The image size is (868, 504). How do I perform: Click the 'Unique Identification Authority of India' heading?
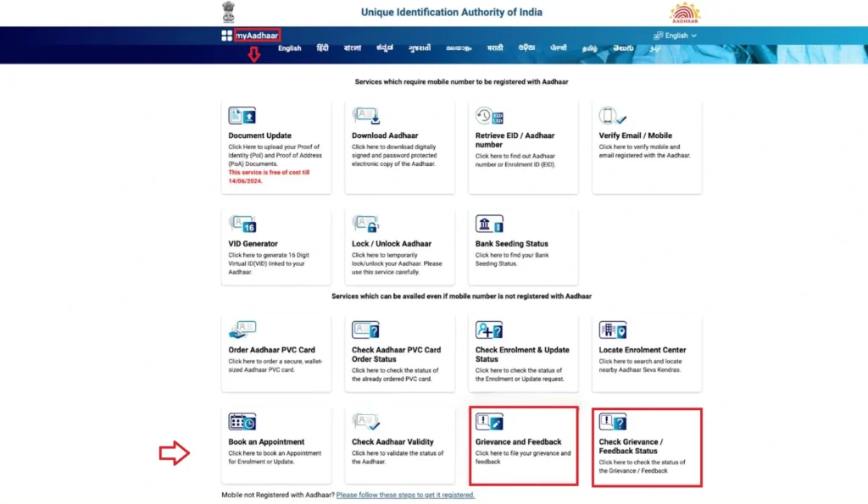(x=451, y=12)
